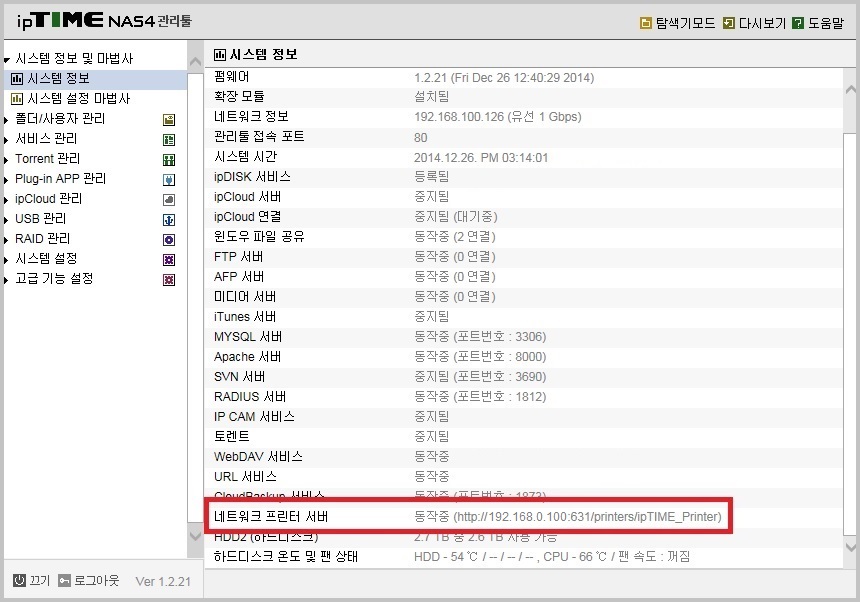Screen dimensions: 860x602
Task: Click the WebDAV 서비스 row label
Action: pos(258,456)
